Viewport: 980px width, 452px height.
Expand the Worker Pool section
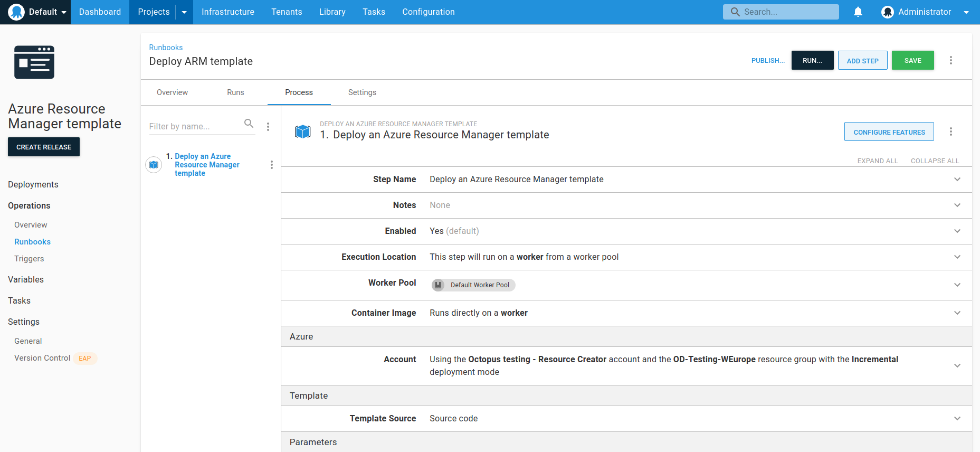tap(626, 285)
